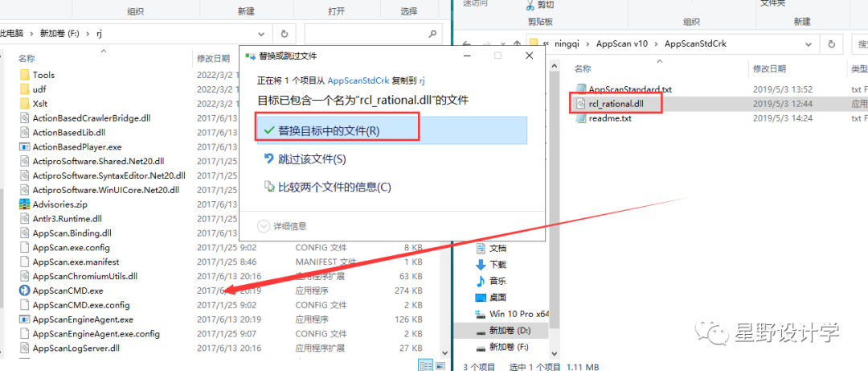868x371 pixels.
Task: Click the ActionBasedLib.dll file icon
Action: (24, 133)
